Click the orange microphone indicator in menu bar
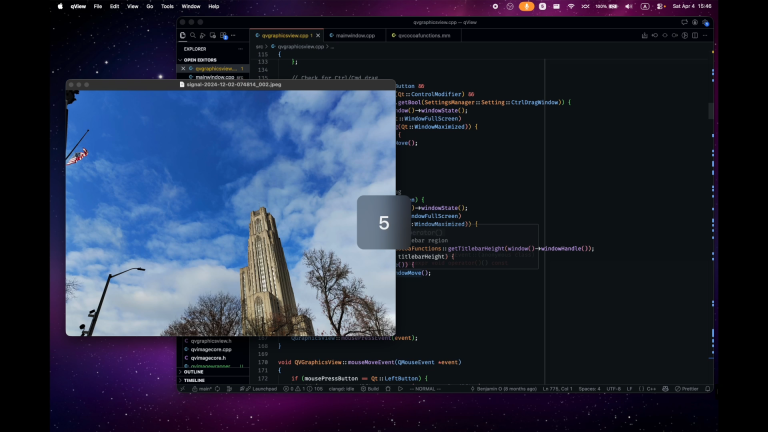The height and width of the screenshot is (432, 768). 527,6
